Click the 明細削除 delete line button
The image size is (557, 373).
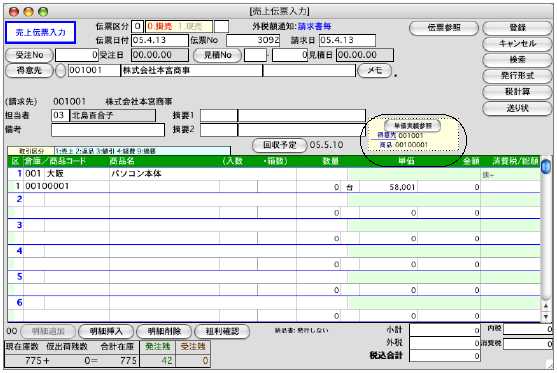tap(164, 331)
